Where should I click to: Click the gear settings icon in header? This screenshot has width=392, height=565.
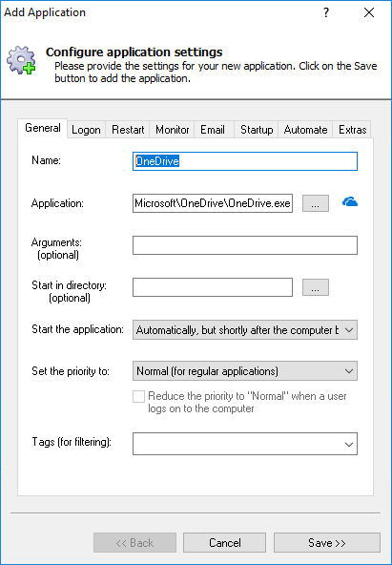(21, 60)
